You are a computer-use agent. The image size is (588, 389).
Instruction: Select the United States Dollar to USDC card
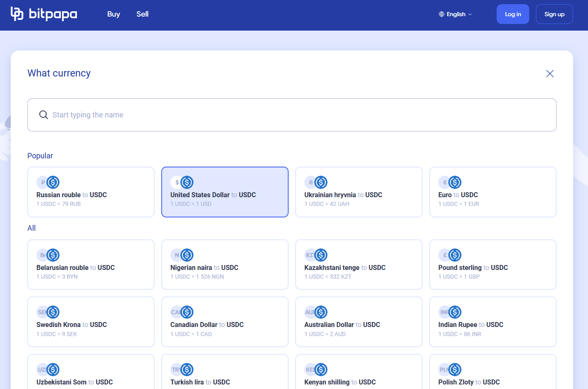point(225,192)
